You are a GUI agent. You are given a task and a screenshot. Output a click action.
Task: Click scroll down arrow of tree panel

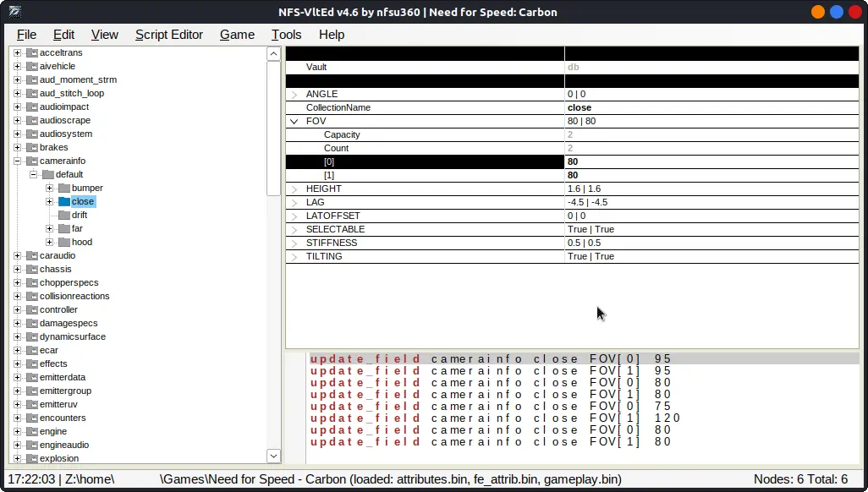273,456
